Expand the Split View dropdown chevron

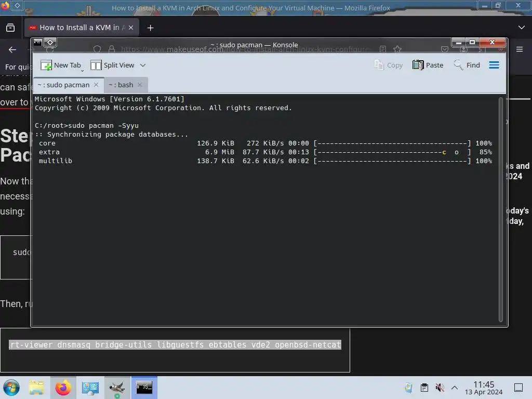(143, 65)
